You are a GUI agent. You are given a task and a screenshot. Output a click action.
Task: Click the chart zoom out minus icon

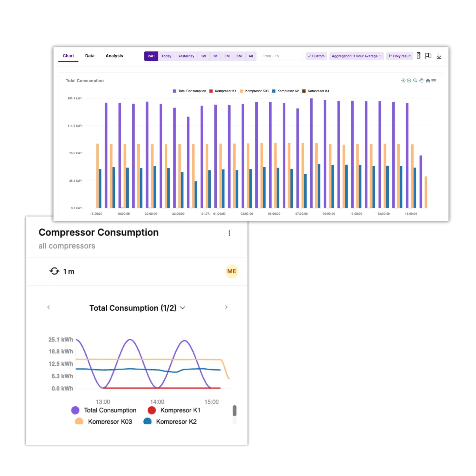409,81
